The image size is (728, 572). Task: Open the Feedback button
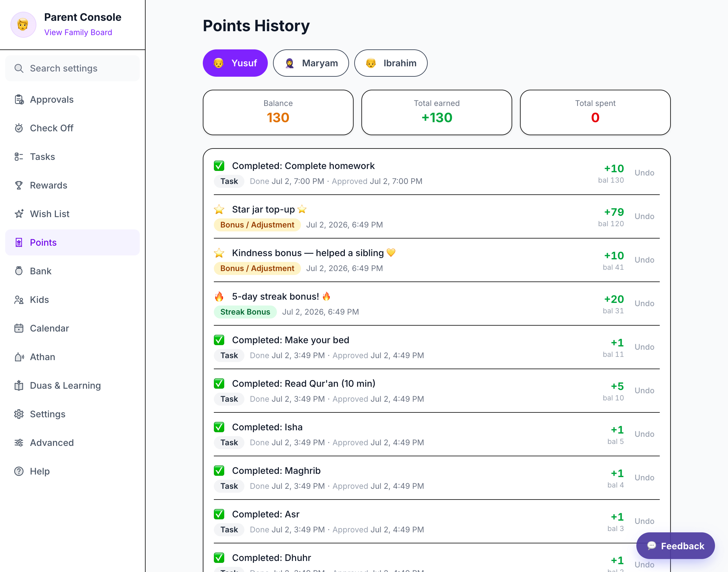tap(675, 546)
